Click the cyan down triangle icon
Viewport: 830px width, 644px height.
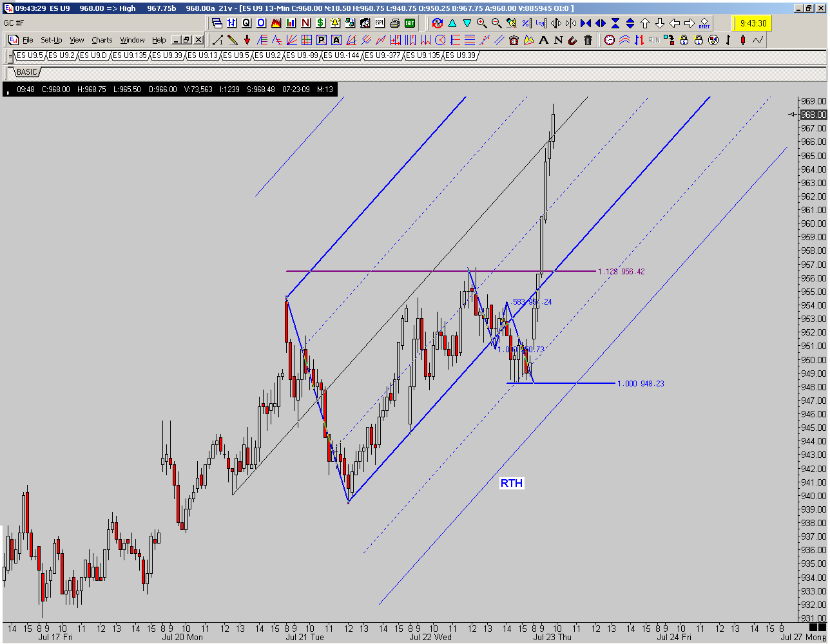[467, 23]
